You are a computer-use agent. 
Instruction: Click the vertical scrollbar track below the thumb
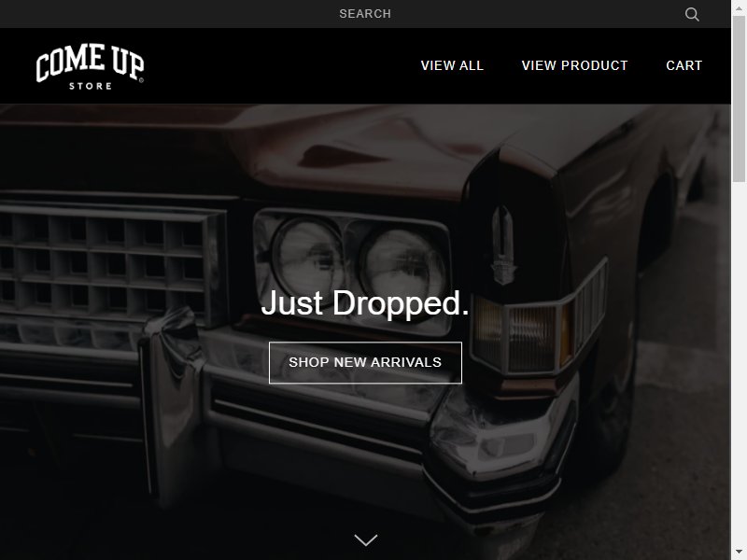[739, 364]
